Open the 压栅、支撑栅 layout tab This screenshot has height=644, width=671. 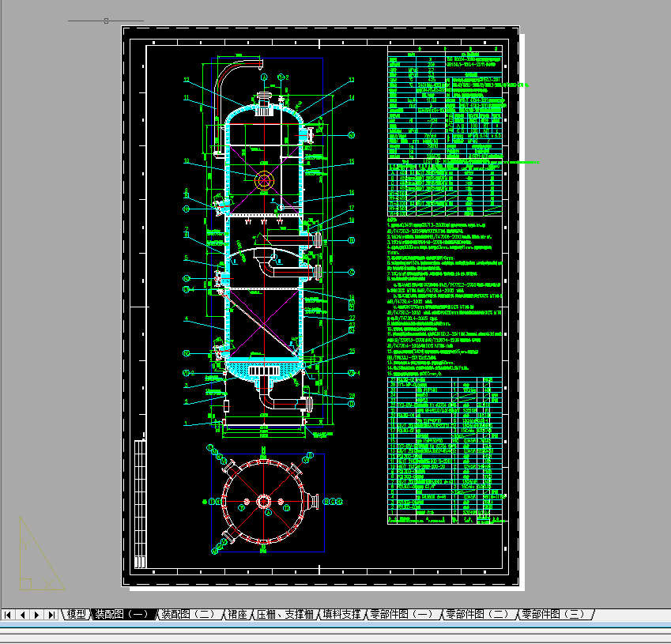tap(285, 615)
